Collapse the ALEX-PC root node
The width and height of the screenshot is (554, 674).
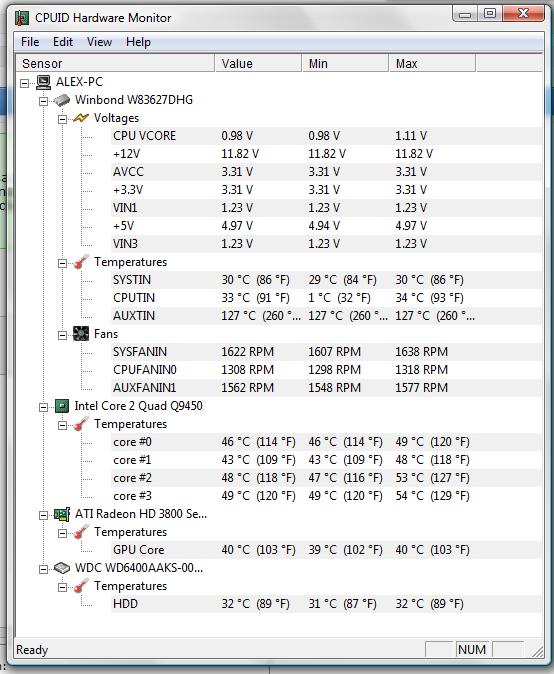point(24,83)
